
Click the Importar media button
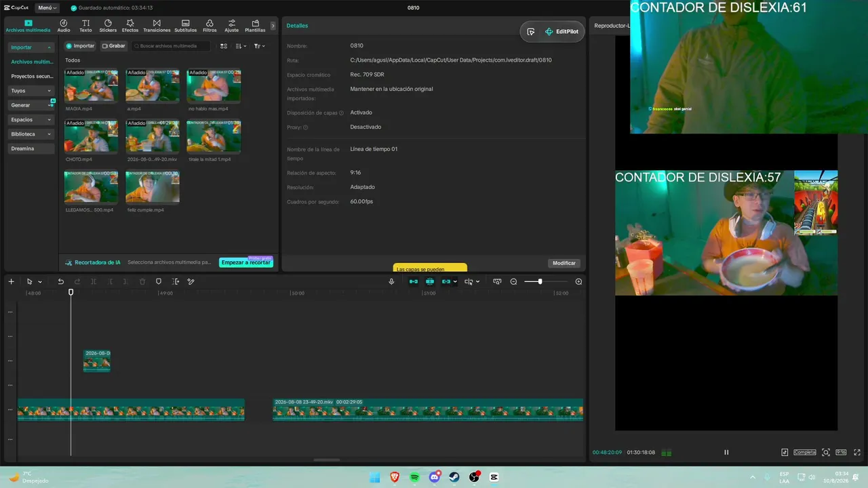click(x=80, y=46)
